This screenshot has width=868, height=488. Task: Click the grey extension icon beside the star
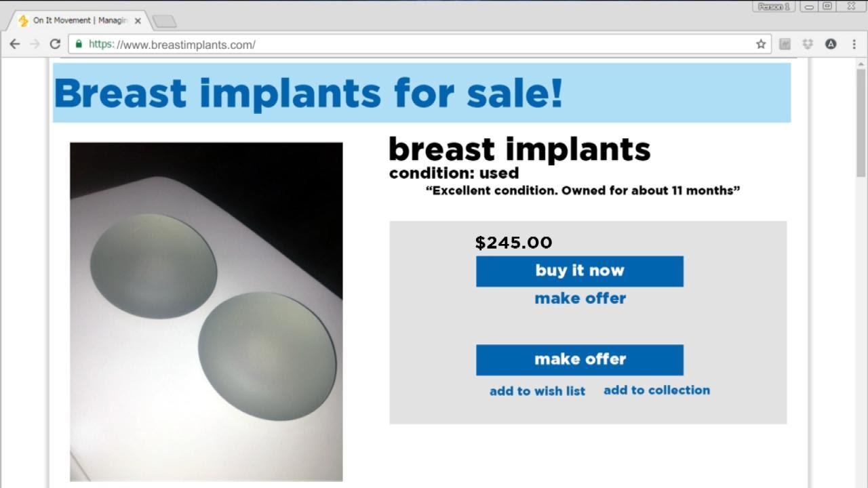click(x=785, y=44)
